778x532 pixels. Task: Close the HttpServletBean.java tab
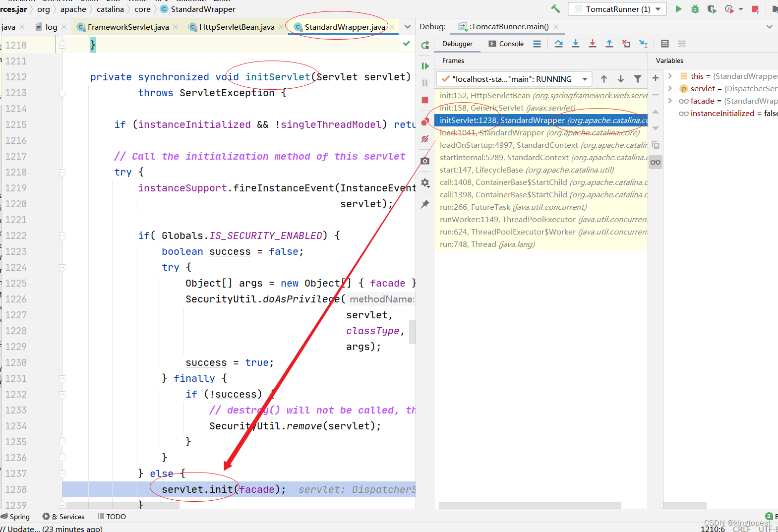tap(281, 27)
